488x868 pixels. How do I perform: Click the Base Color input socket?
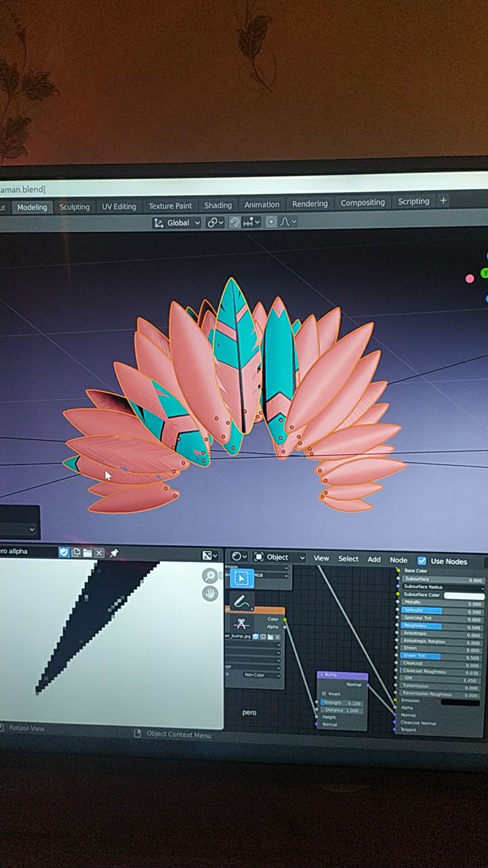click(x=398, y=571)
